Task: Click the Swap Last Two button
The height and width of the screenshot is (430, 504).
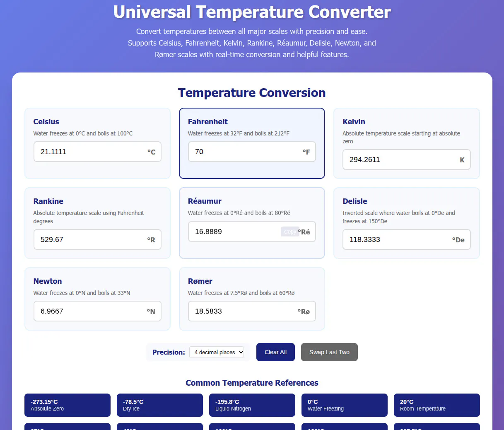Action: (x=329, y=352)
